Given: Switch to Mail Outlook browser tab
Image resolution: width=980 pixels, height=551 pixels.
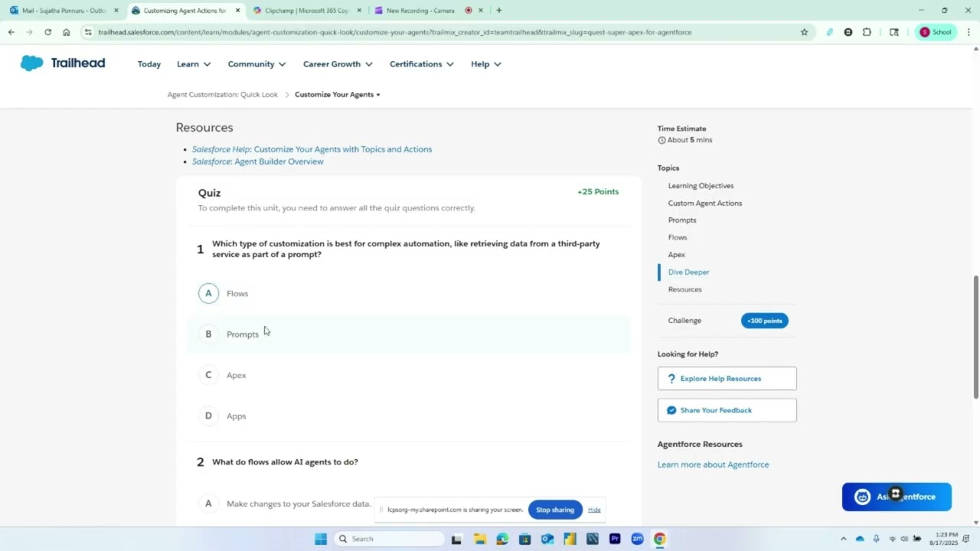Looking at the screenshot, I should click(x=64, y=11).
